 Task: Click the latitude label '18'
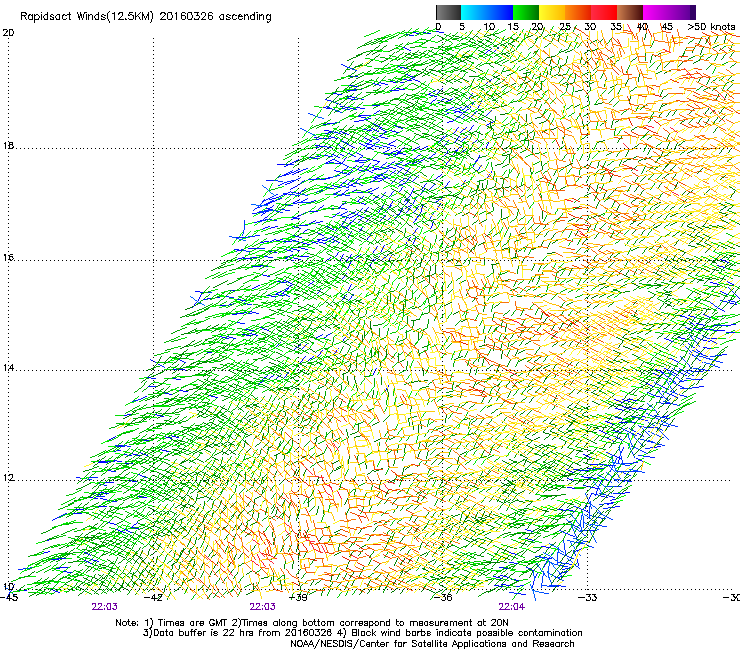click(8, 145)
